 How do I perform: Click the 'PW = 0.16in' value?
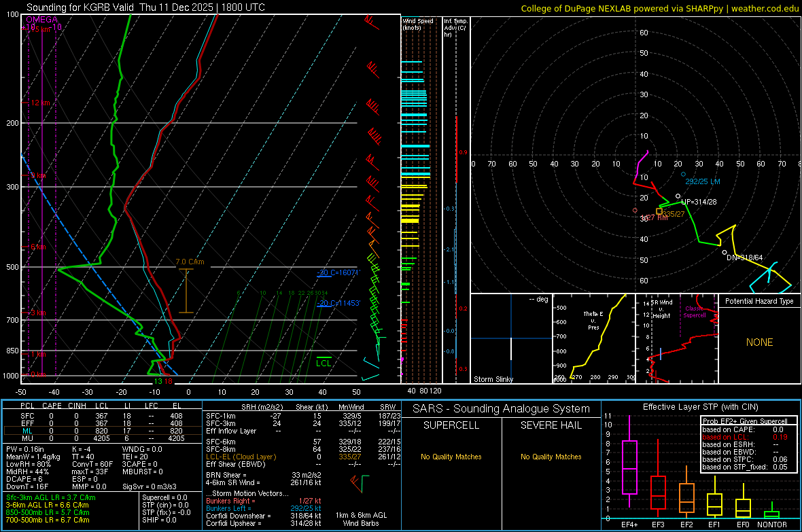[25, 449]
